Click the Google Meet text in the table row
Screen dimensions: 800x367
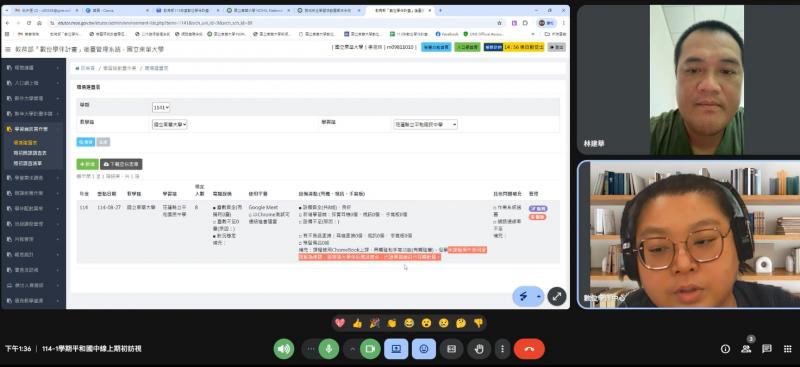[264, 208]
